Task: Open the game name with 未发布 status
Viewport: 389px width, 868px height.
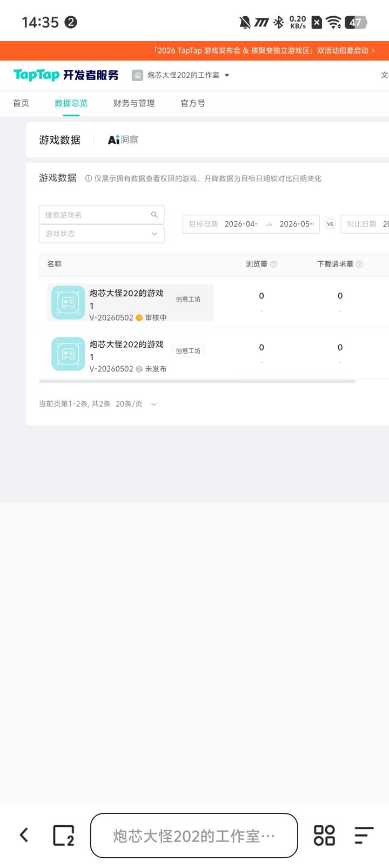Action: pyautogui.click(x=126, y=350)
